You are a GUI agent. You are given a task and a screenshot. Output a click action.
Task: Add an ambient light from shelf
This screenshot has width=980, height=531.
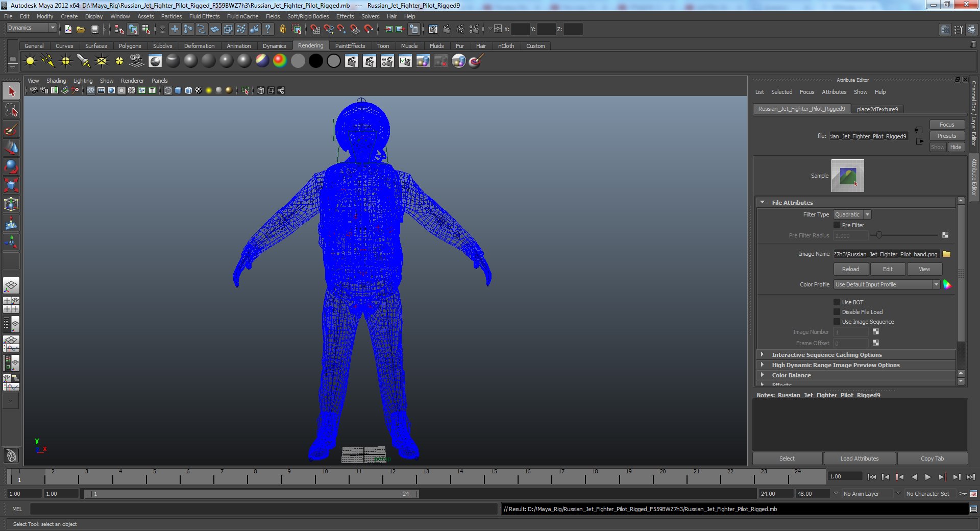point(30,61)
